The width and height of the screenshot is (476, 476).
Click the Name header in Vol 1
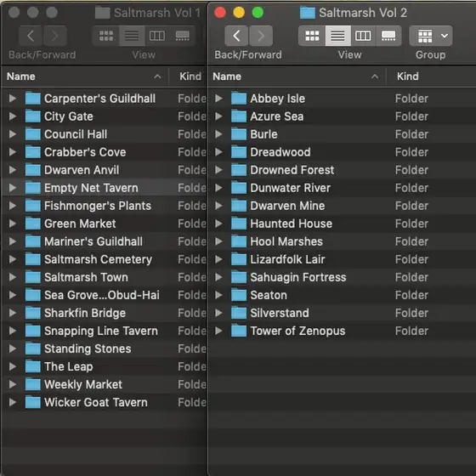pos(85,76)
